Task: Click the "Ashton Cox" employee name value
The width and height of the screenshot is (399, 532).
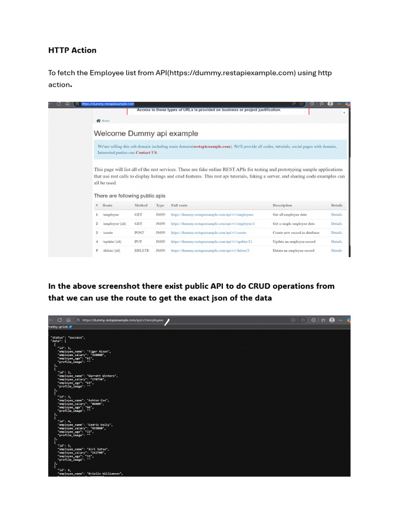Action: (x=98, y=401)
